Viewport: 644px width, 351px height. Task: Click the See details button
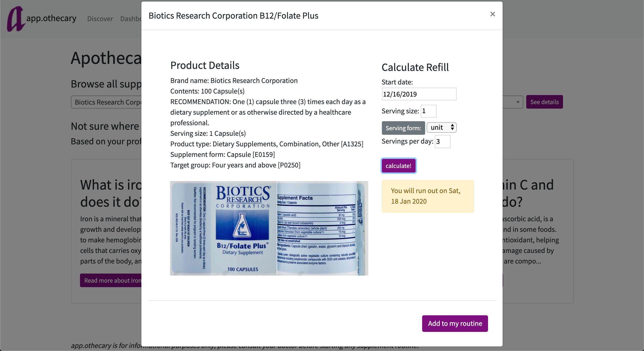tap(544, 102)
